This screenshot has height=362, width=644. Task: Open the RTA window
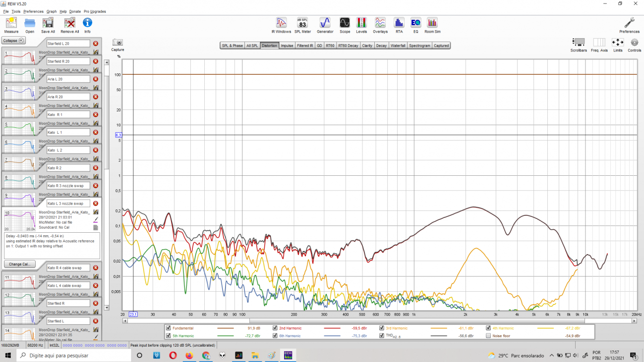coord(399,25)
